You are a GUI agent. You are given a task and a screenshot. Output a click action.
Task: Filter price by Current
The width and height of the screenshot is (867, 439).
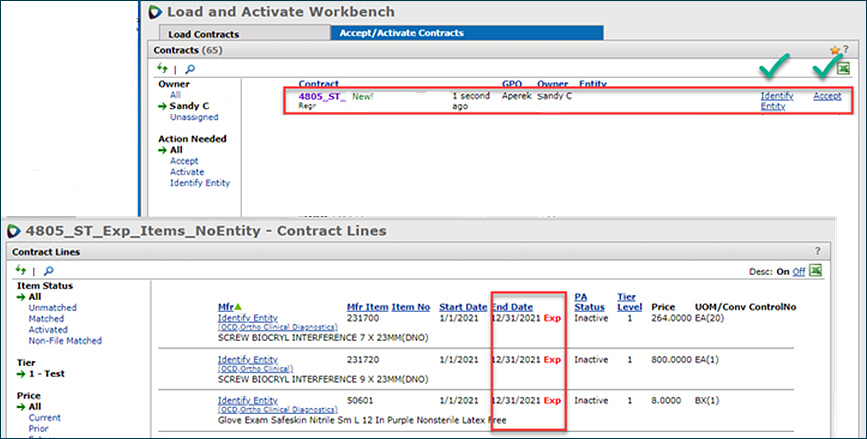click(45, 418)
